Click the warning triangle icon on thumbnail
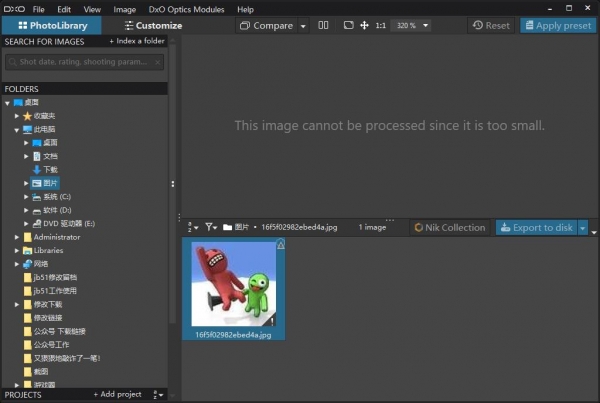This screenshot has height=403, width=600. click(x=280, y=245)
